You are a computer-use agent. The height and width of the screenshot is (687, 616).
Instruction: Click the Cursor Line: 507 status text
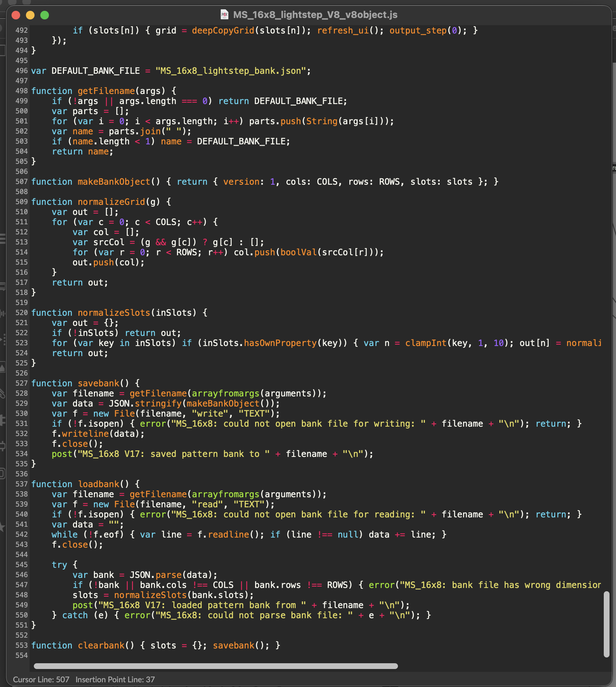[x=41, y=679]
